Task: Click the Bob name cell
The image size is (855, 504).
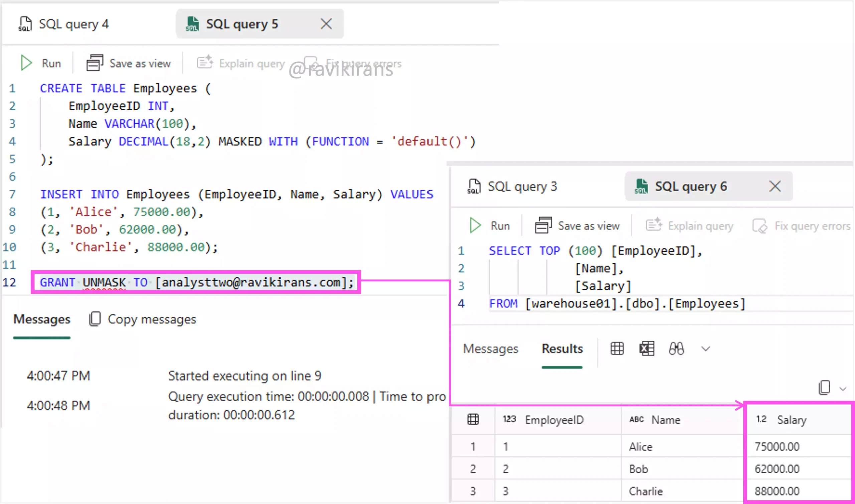Action: [x=683, y=469]
